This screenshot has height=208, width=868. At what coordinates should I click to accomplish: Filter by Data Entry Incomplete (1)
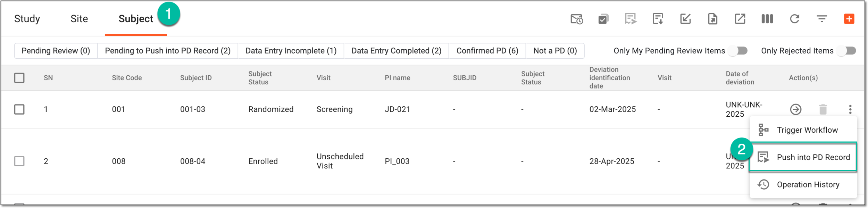(x=291, y=51)
